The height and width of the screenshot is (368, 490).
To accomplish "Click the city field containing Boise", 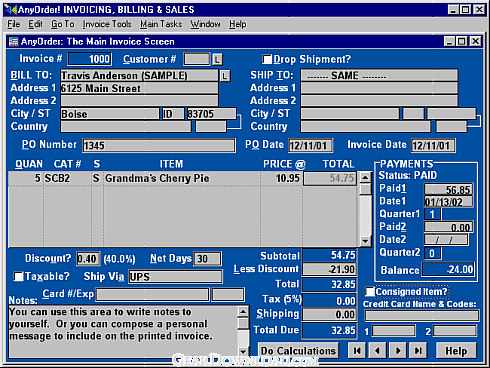I will click(110, 114).
